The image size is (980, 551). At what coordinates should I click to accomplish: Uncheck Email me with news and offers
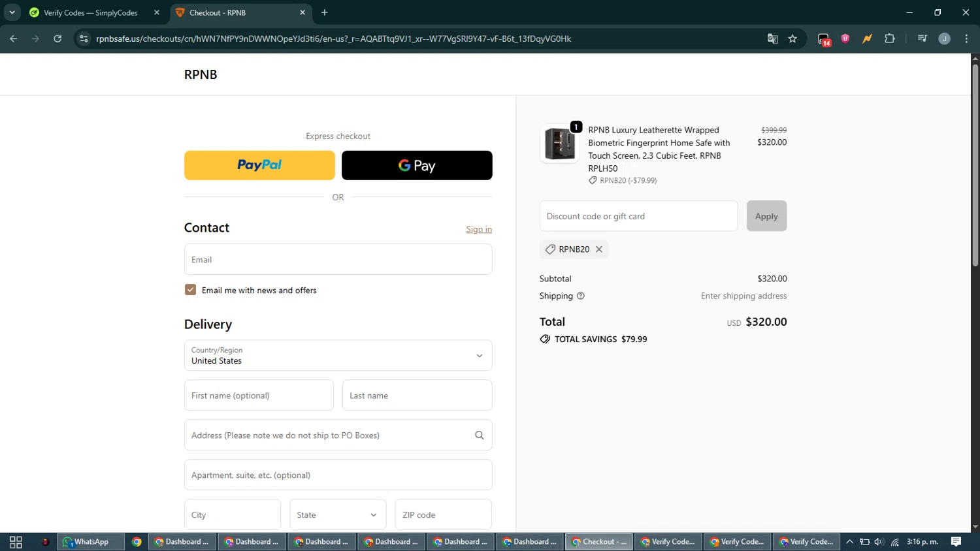190,290
